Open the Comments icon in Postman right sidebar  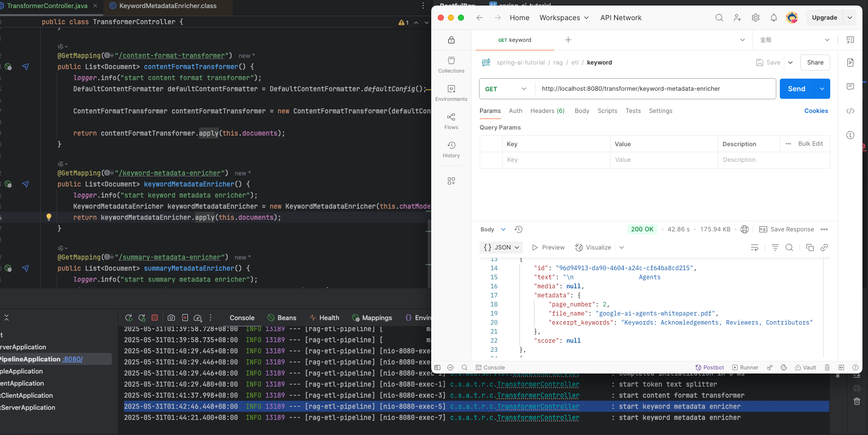click(x=850, y=87)
